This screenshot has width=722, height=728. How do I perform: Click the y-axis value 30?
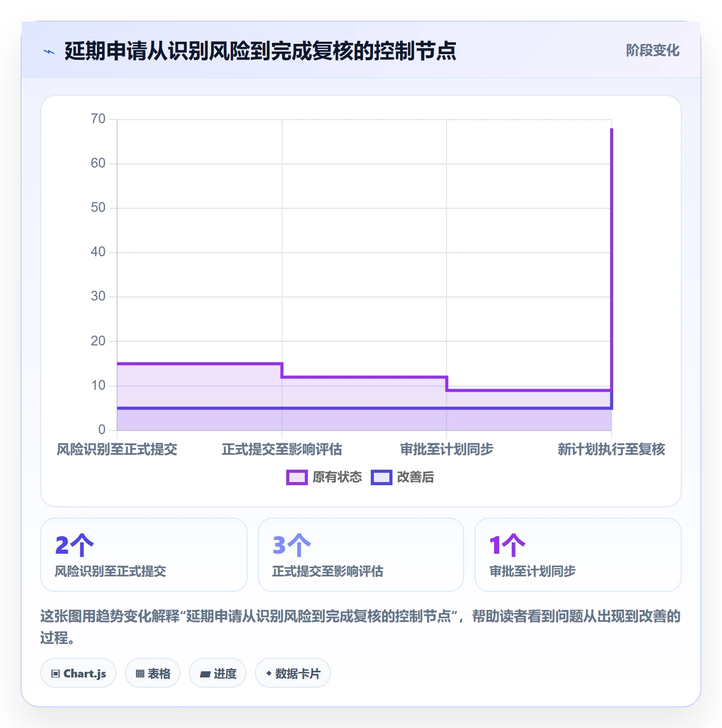point(98,296)
